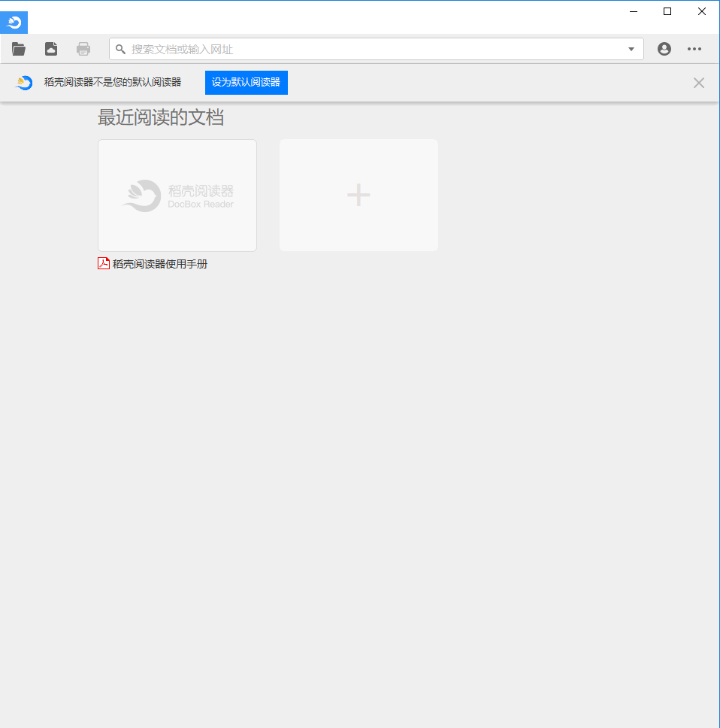Viewport: 720px width, 728px height.
Task: Click the DocBox Reader logo in the notification bar
Action: pyautogui.click(x=23, y=82)
